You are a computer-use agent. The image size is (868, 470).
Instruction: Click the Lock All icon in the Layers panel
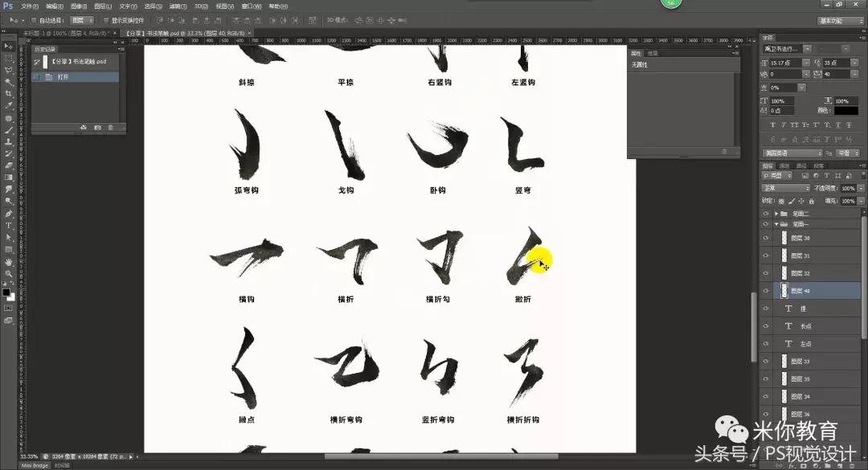click(810, 202)
